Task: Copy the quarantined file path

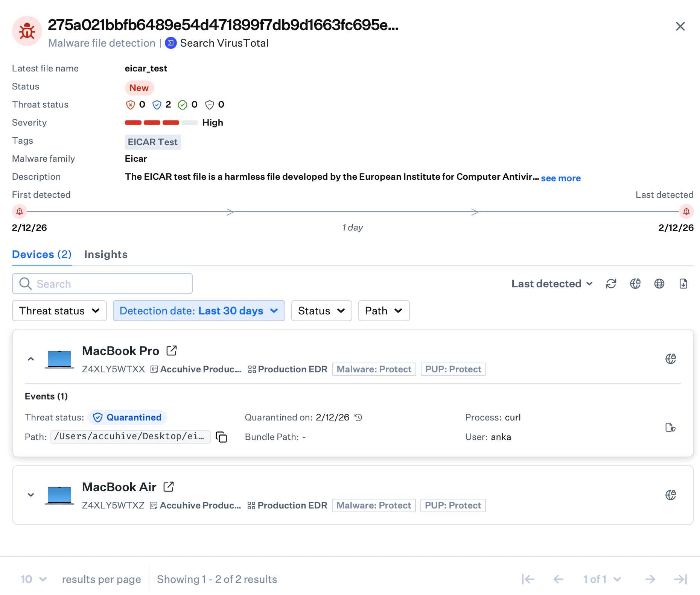Action: click(221, 437)
